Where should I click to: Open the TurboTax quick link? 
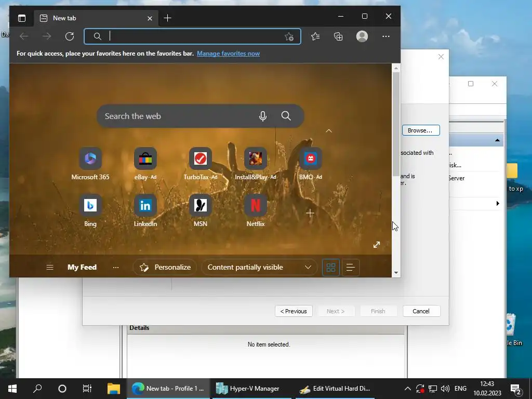(x=200, y=164)
